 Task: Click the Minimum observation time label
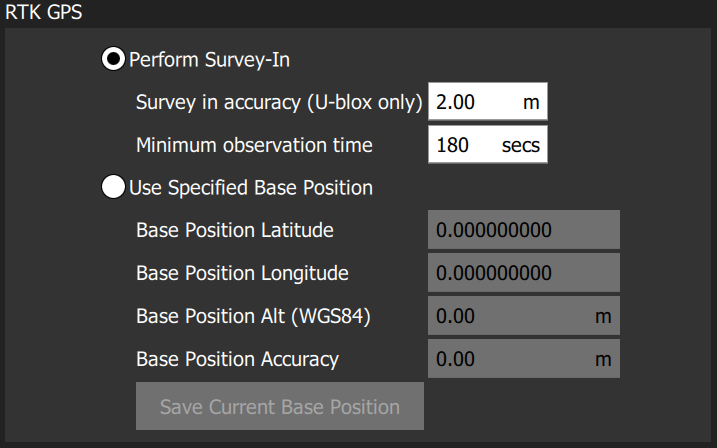(x=254, y=145)
